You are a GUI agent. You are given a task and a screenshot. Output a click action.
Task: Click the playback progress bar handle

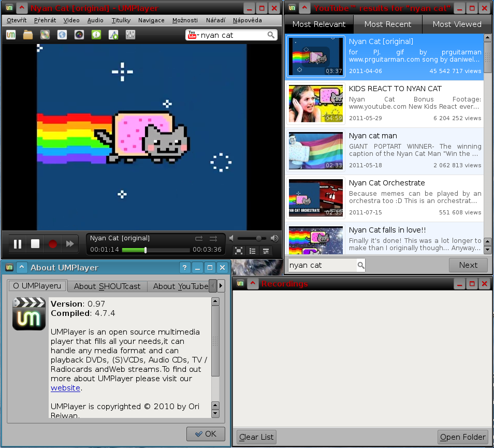[145, 250]
